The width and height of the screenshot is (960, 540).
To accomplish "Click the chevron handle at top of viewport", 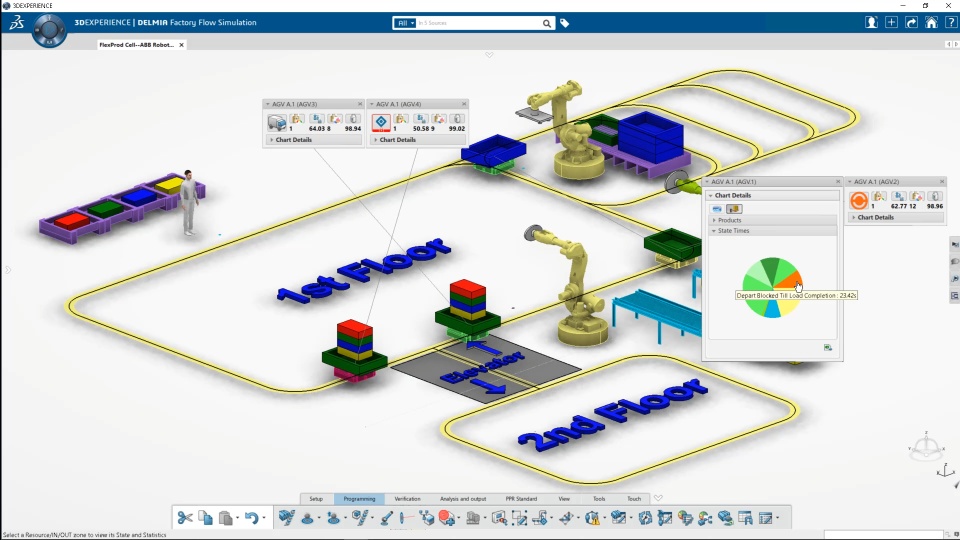I will pyautogui.click(x=489, y=55).
